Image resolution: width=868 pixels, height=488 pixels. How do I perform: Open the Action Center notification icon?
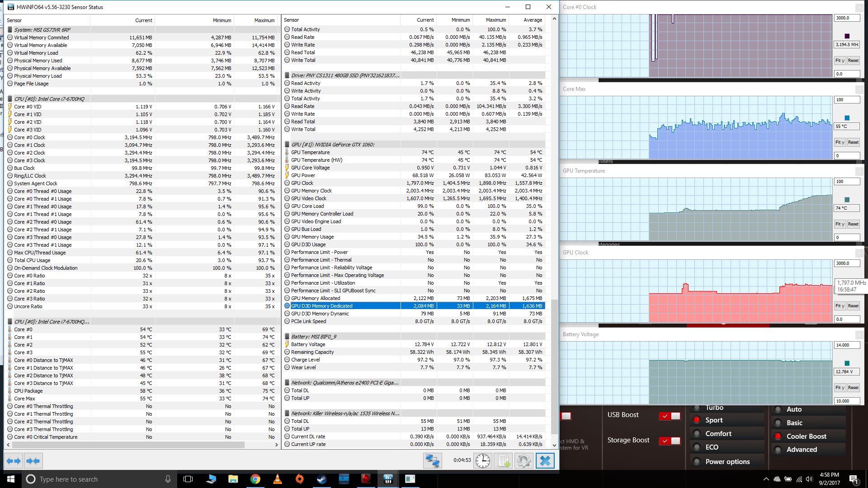pos(854,479)
